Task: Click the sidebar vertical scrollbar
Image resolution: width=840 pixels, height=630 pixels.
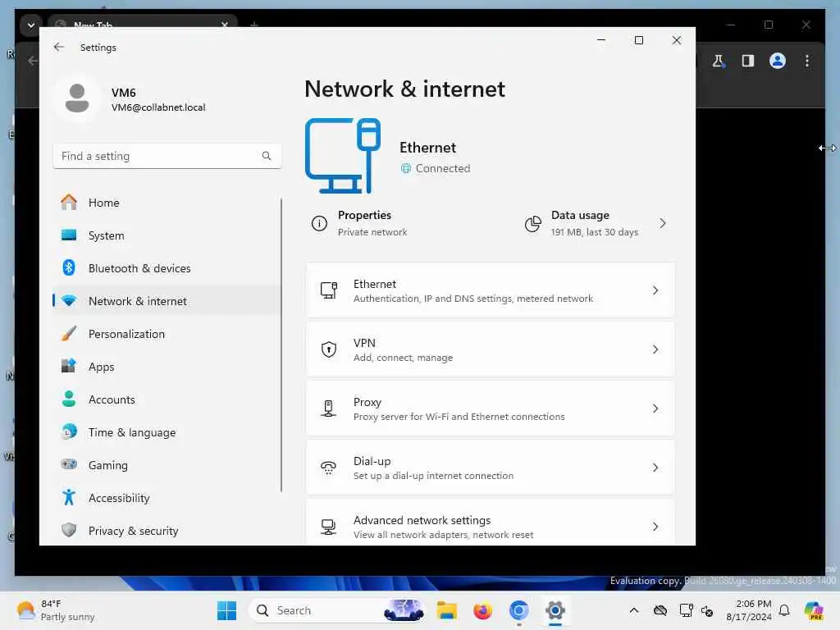Action: 281,345
